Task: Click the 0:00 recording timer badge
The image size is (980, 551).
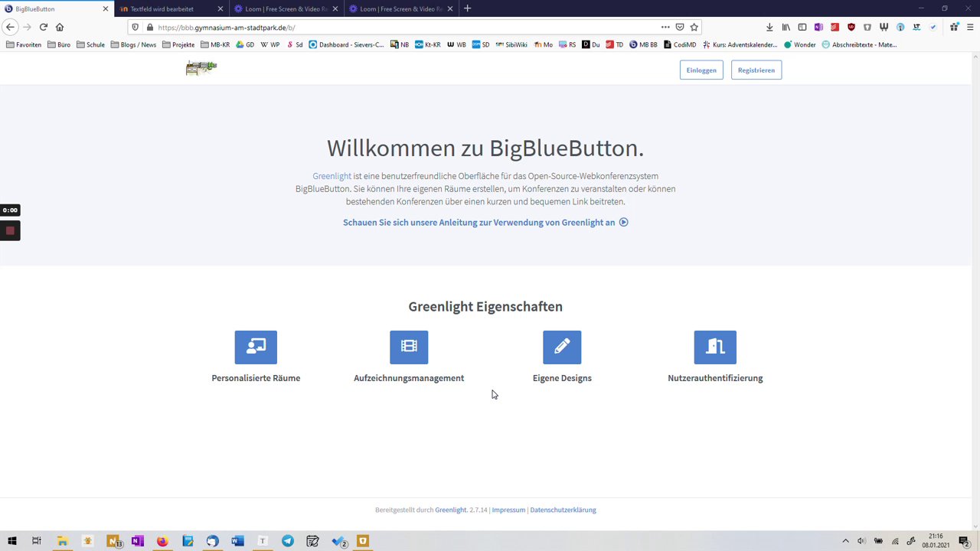Action: [10, 210]
